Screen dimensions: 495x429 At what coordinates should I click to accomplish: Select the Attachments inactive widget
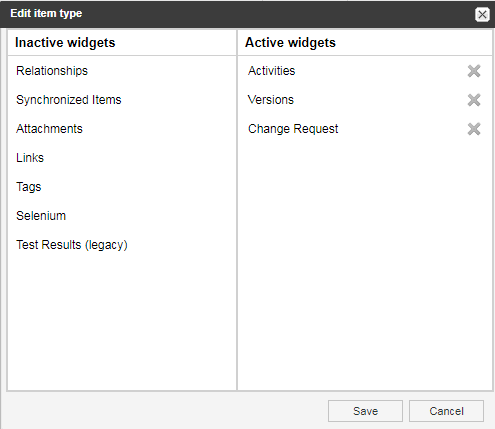(49, 129)
